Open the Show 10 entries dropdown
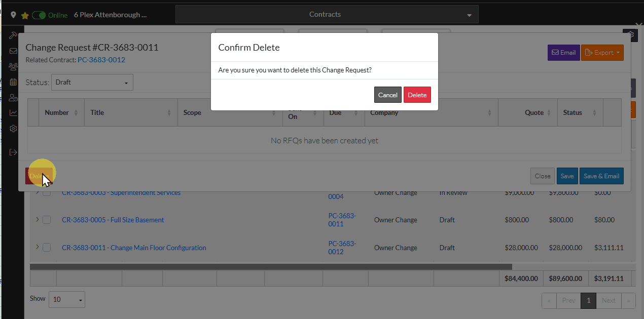This screenshot has height=319, width=644. (x=66, y=299)
